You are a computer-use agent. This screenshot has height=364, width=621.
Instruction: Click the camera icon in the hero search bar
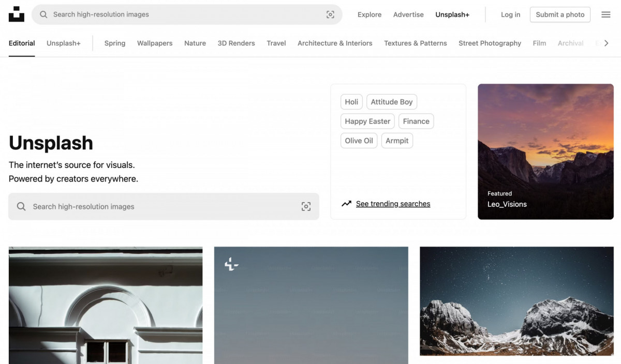pyautogui.click(x=306, y=206)
